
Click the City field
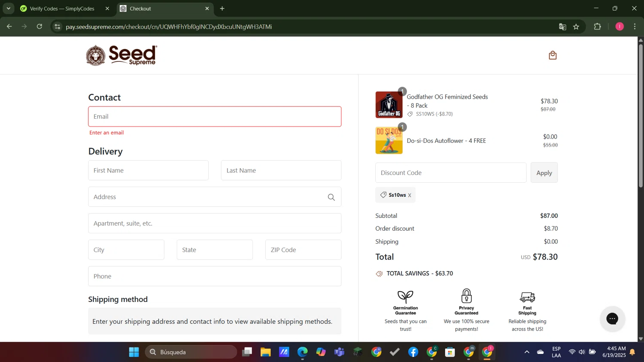[x=126, y=250]
